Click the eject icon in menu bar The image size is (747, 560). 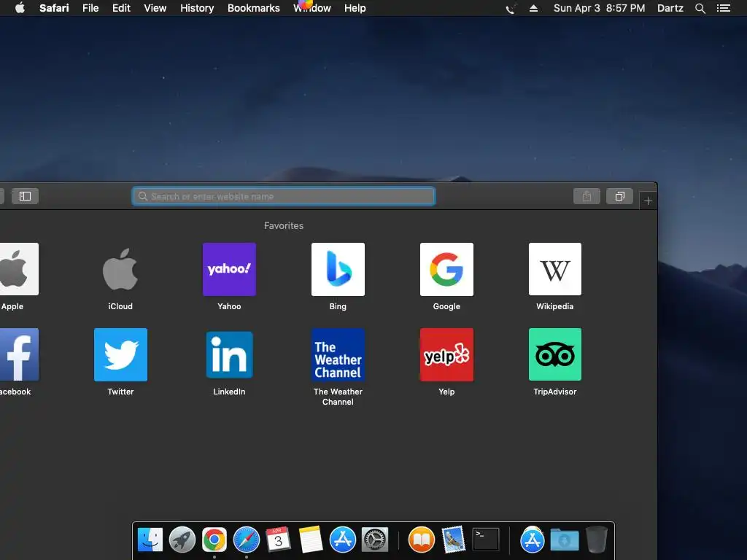[533, 8]
